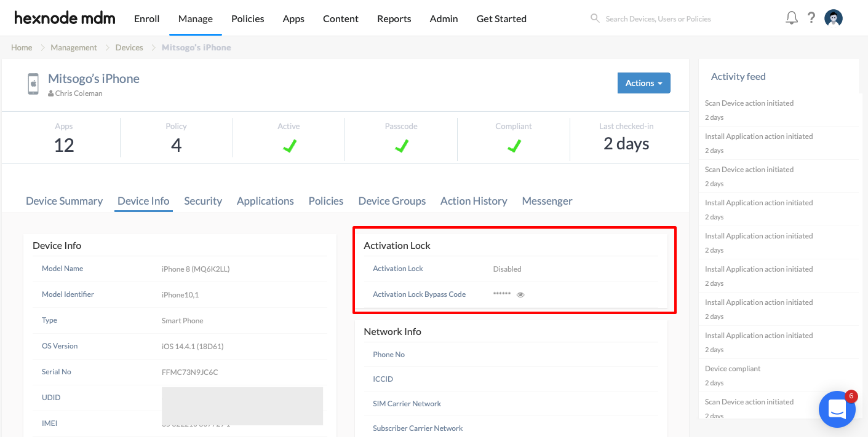Go to Home breadcrumb
Viewport: 868px width, 437px height.
pos(22,47)
